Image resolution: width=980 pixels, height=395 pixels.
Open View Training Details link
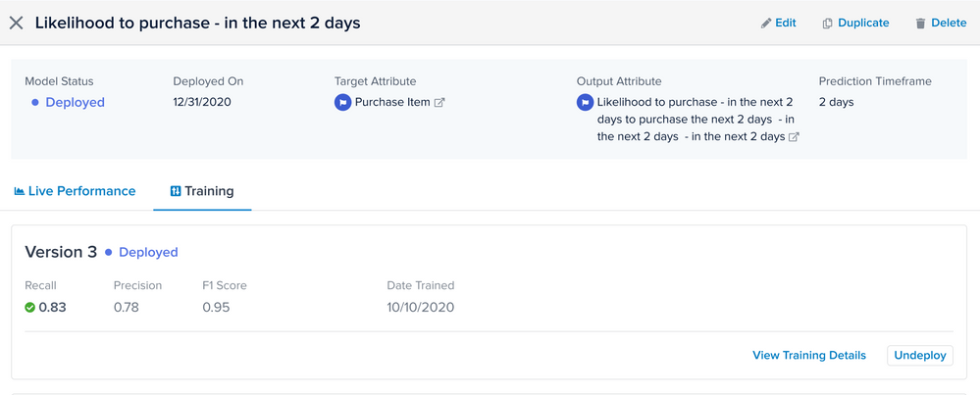pyautogui.click(x=809, y=355)
